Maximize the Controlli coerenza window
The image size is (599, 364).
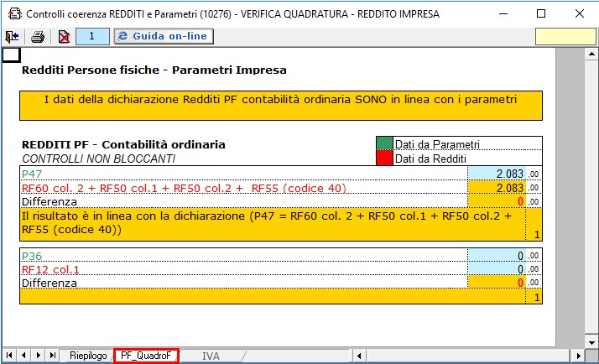541,13
